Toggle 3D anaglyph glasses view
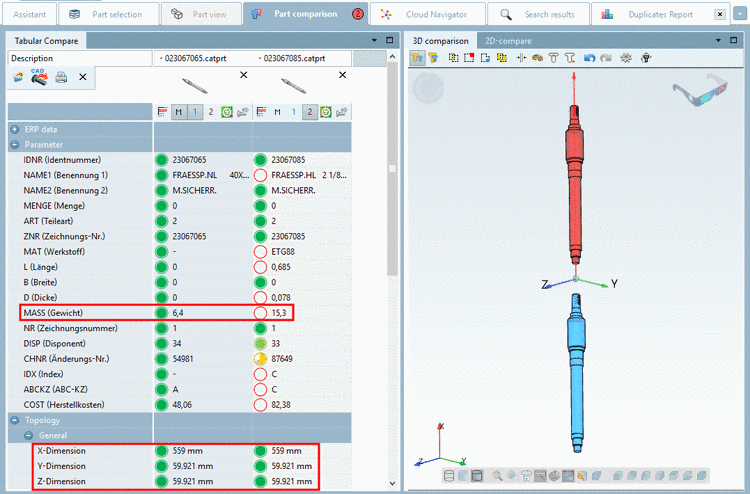The image size is (750, 494). 700,90
